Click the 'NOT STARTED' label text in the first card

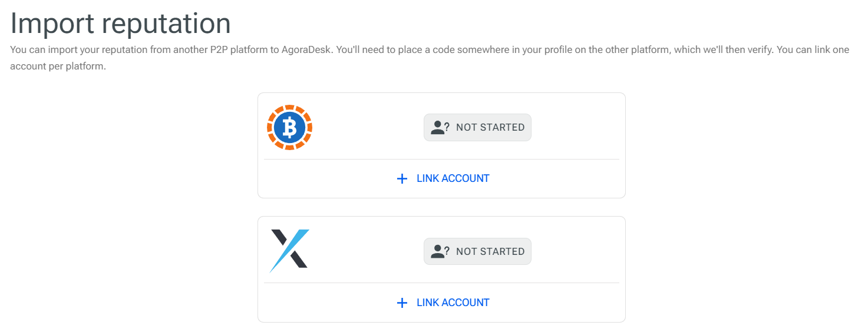(x=490, y=128)
